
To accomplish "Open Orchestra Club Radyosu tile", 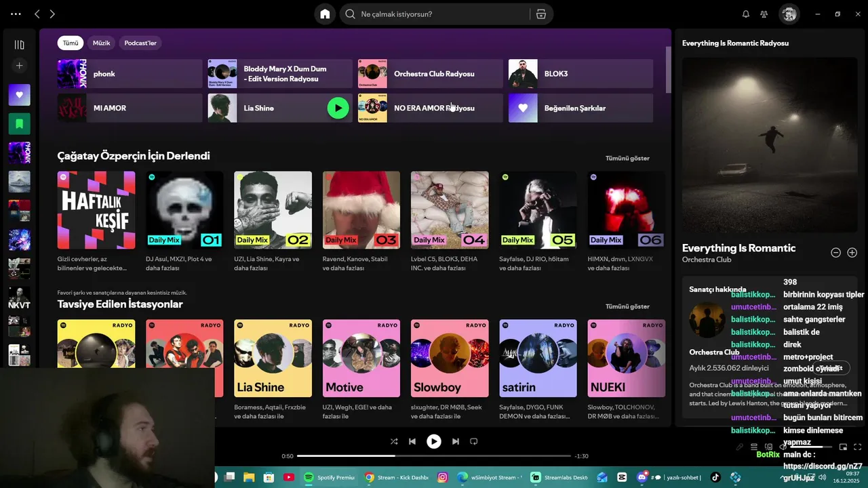I will coord(431,73).
